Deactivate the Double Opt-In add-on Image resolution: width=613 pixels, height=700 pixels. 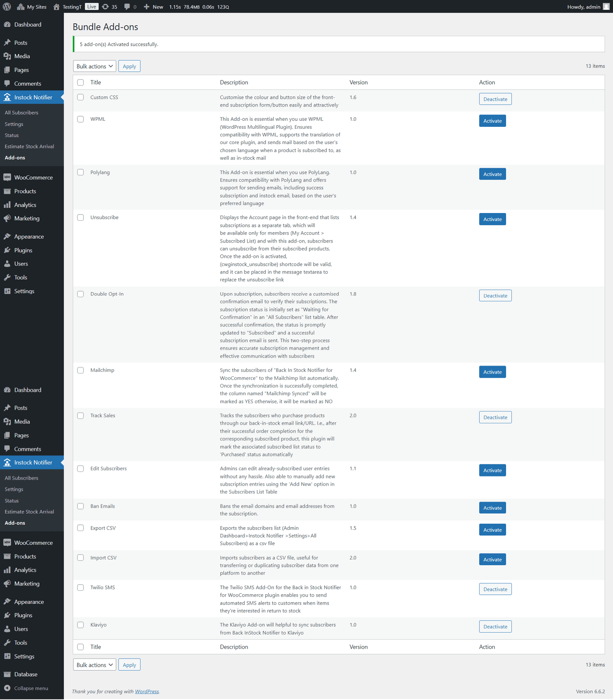495,296
